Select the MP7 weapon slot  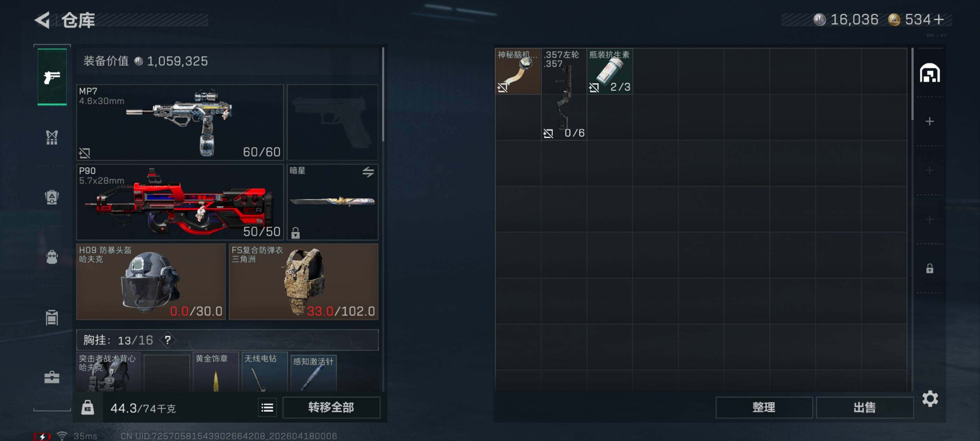click(180, 122)
